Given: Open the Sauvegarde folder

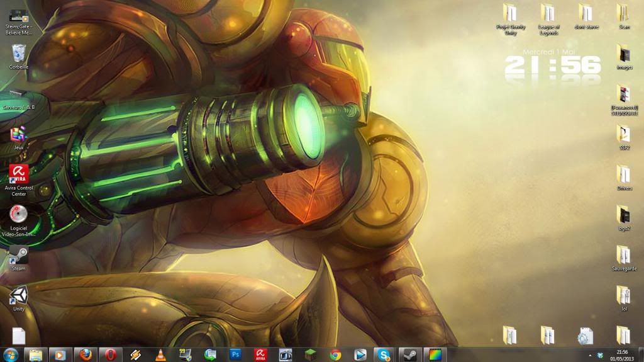Looking at the screenshot, I should tap(624, 259).
